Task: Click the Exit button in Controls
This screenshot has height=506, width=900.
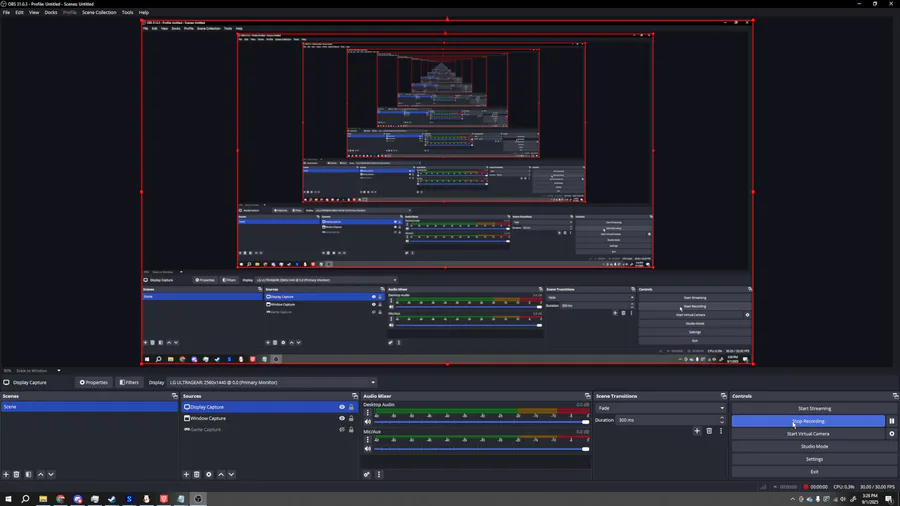Action: tap(814, 472)
